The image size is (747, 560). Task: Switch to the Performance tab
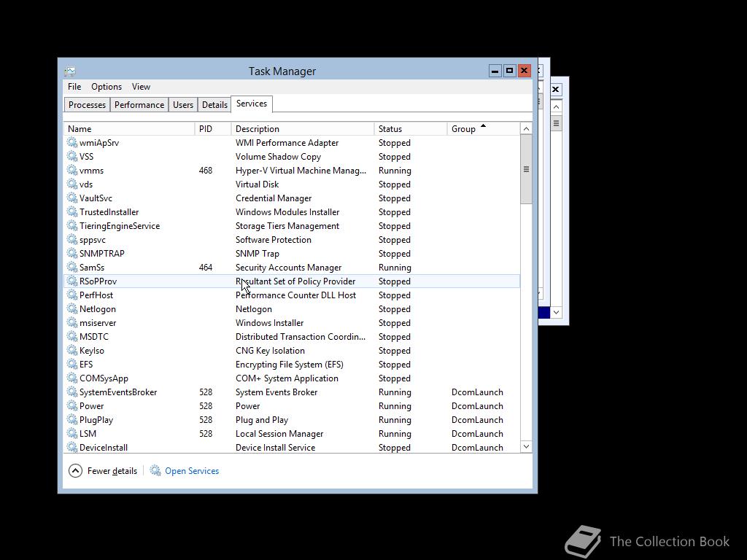(139, 105)
